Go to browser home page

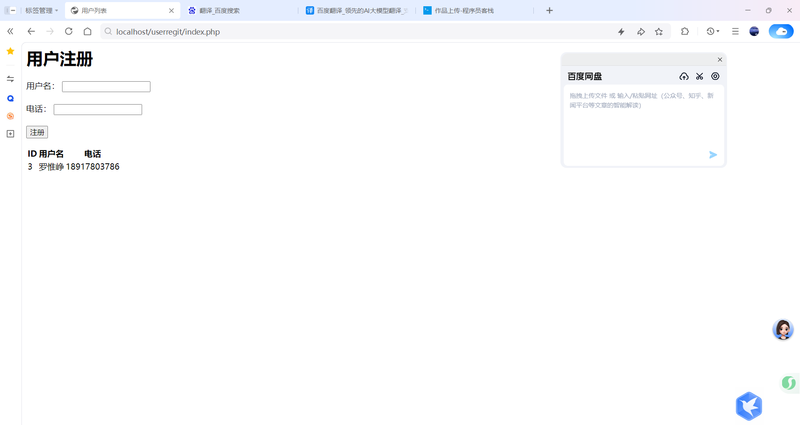pyautogui.click(x=87, y=32)
